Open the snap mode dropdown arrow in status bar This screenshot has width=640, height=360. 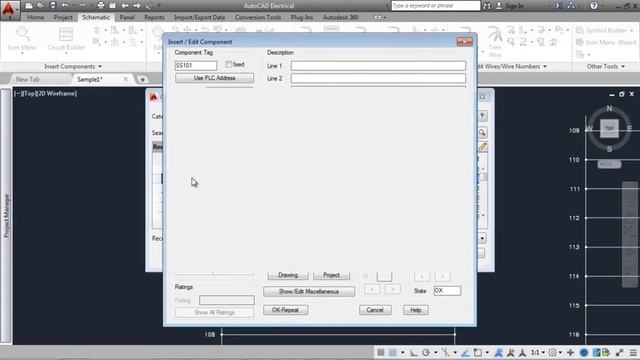click(402, 353)
